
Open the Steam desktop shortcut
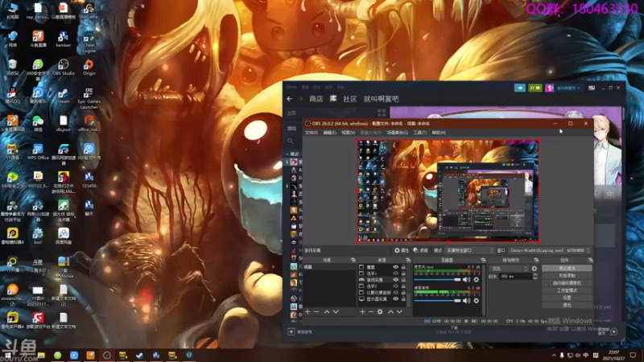click(64, 96)
